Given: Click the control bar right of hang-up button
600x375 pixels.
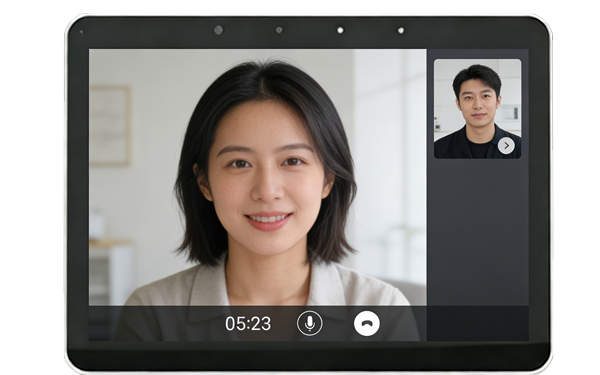Looking at the screenshot, I should click(x=403, y=323).
